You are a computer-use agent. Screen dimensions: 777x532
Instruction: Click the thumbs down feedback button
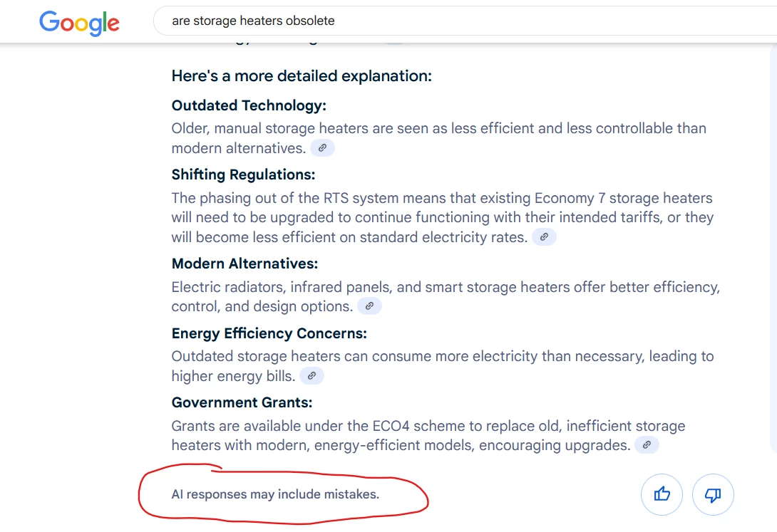713,494
